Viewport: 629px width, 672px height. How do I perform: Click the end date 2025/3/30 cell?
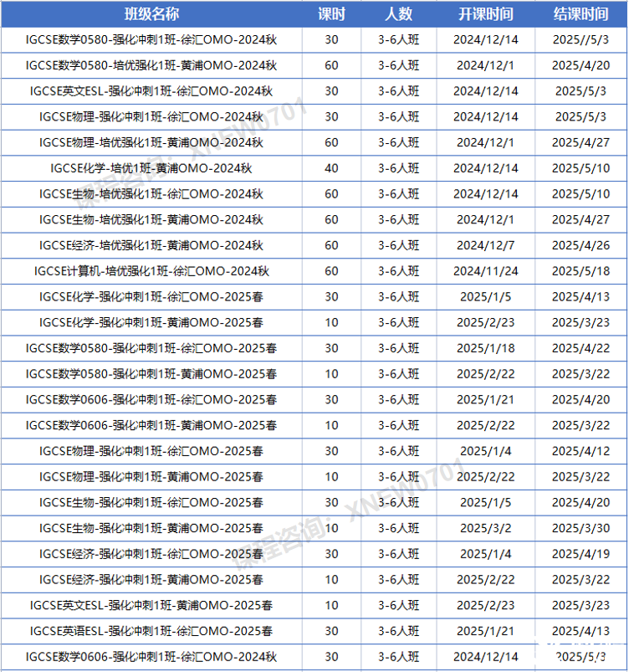(581, 528)
